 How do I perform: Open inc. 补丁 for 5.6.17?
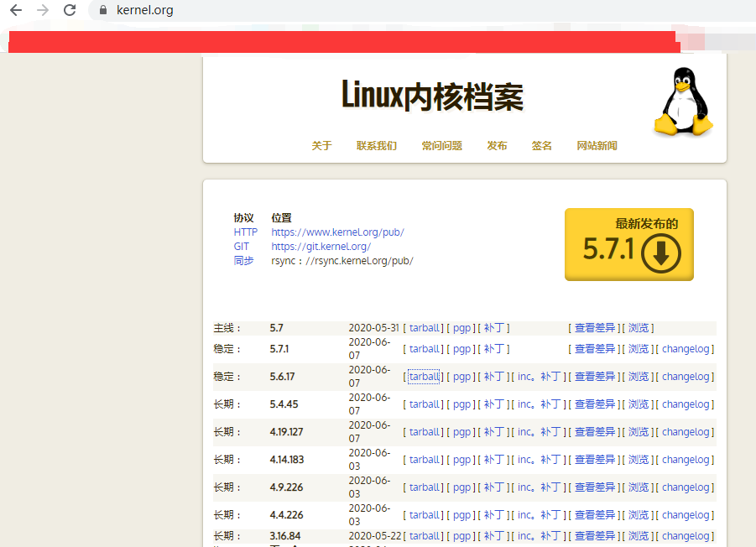539,377
